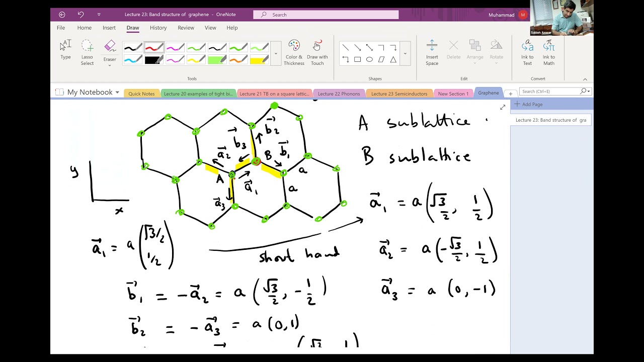Switch to the Insert tab
This screenshot has height=362, width=644.
tap(109, 28)
